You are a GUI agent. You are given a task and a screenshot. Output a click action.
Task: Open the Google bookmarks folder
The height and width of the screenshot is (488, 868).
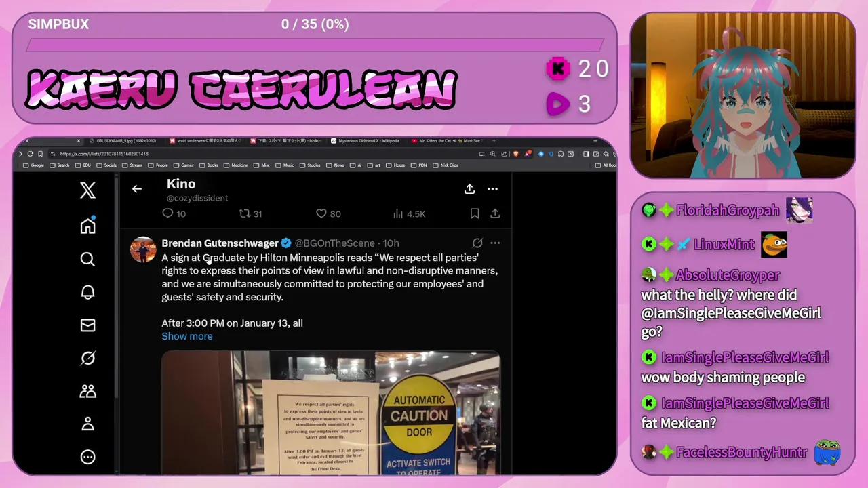click(33, 165)
